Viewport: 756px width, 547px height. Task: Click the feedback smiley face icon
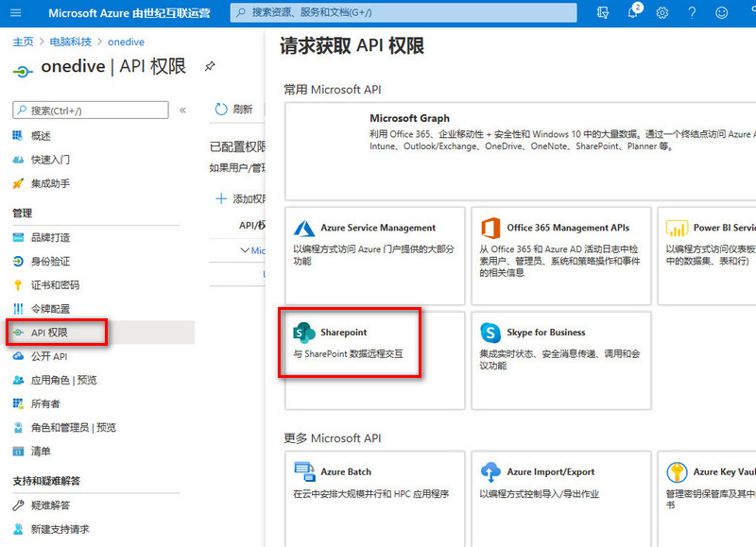[722, 13]
